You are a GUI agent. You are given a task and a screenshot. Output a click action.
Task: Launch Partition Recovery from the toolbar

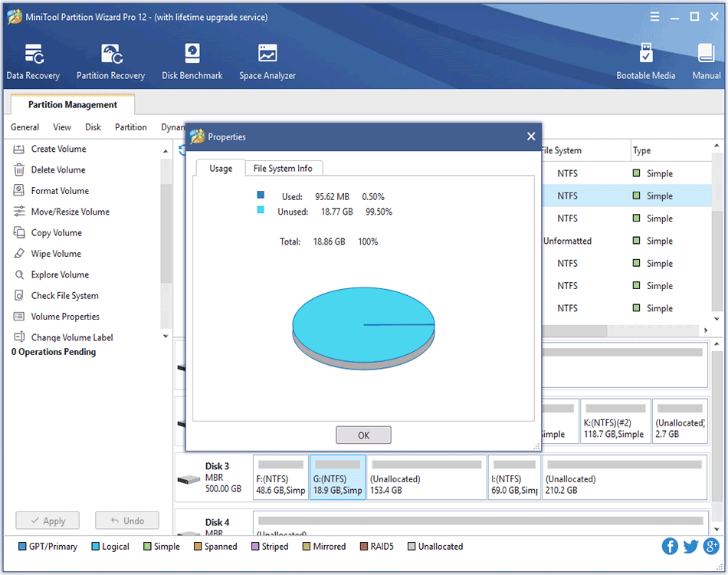tap(111, 61)
